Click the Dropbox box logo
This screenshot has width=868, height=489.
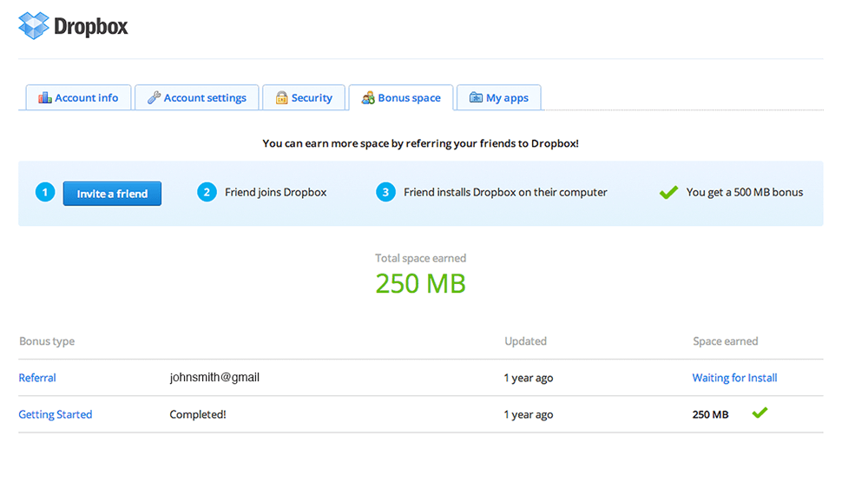[x=34, y=26]
